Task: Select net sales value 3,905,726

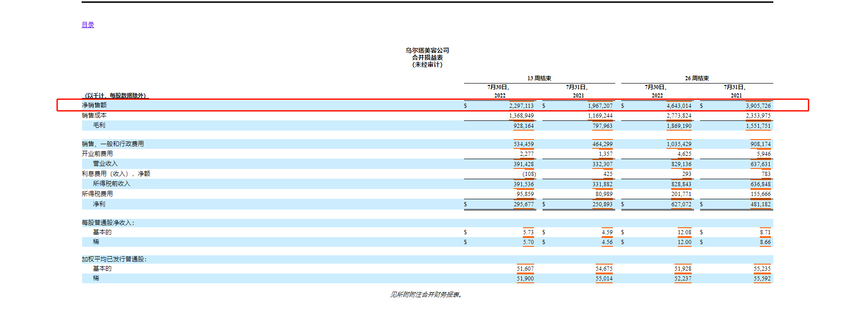Action: click(x=758, y=106)
